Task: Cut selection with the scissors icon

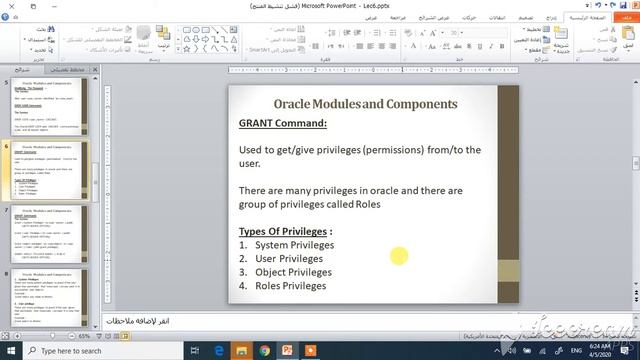Action: pos(613,29)
